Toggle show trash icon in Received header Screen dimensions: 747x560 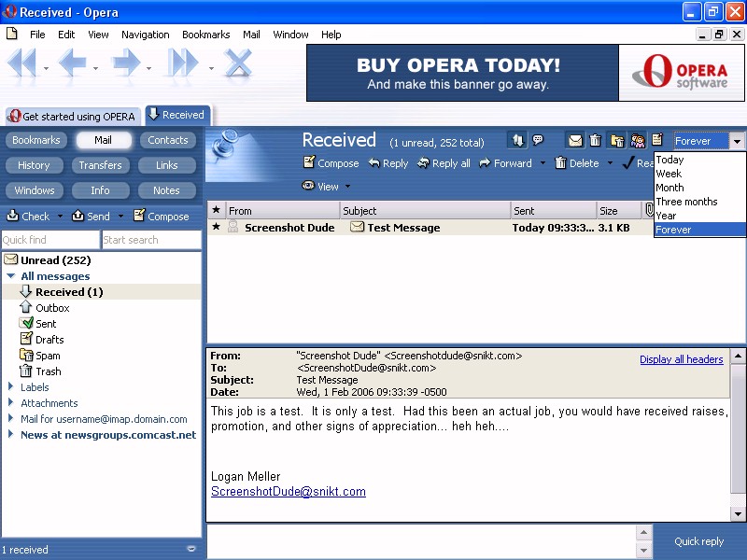595,141
